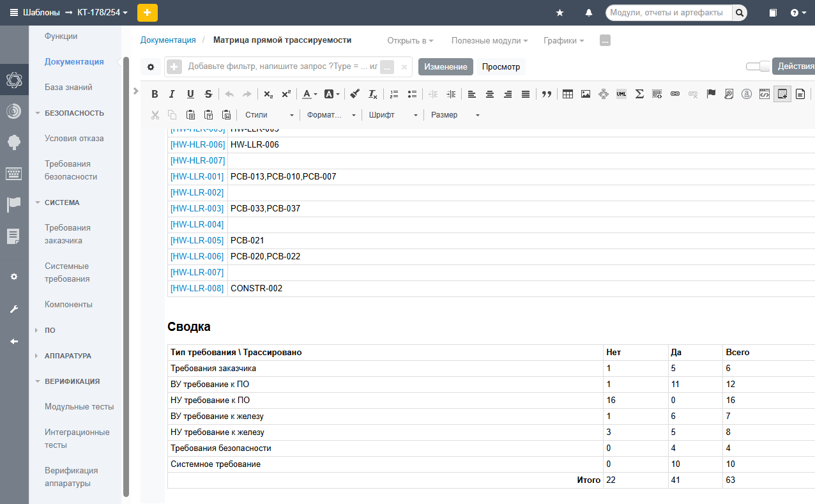815x504 pixels.
Task: Toggle the switch next to Действия
Action: pos(758,66)
